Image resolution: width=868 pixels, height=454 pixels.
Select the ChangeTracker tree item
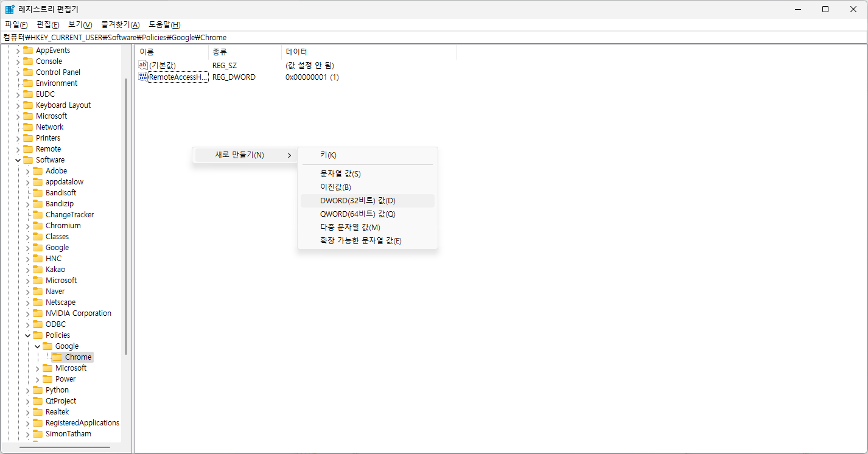pos(69,215)
